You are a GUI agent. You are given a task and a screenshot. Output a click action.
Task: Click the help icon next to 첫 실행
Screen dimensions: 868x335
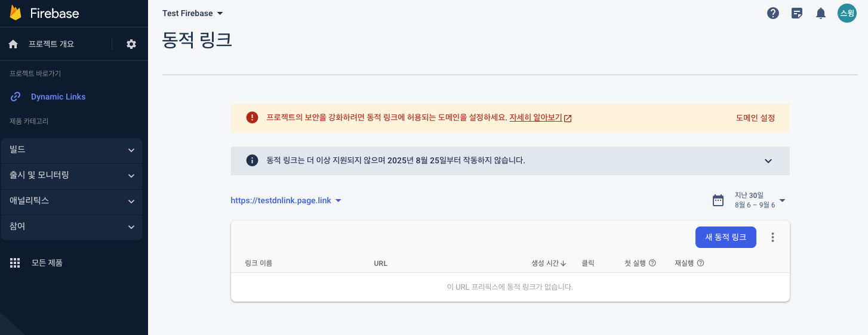(652, 263)
